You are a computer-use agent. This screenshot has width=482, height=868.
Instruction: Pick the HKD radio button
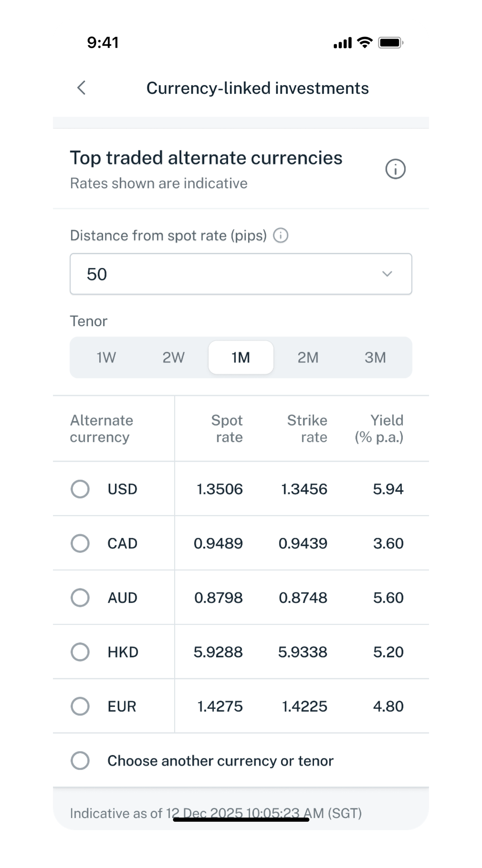pyautogui.click(x=80, y=652)
